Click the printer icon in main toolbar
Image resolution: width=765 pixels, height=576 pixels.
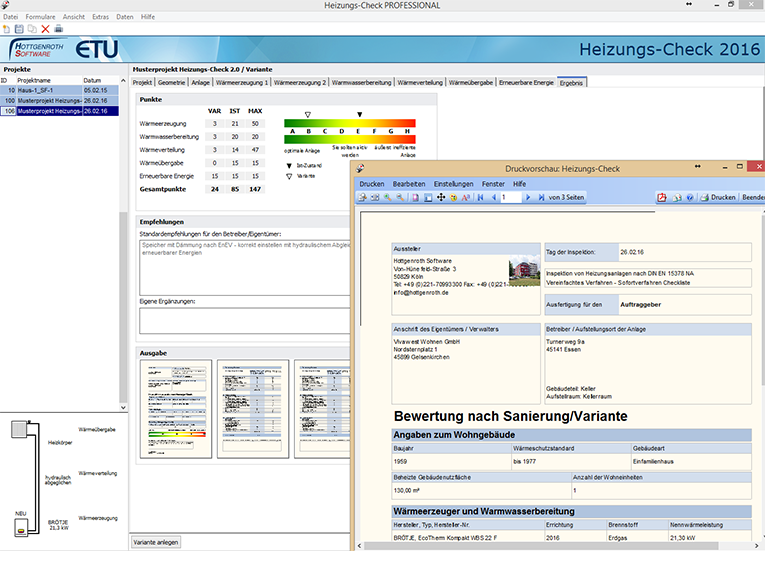pos(58,29)
